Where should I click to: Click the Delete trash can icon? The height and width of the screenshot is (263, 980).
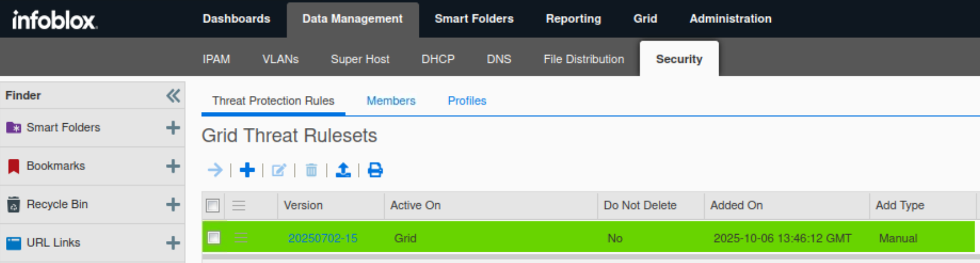(311, 171)
